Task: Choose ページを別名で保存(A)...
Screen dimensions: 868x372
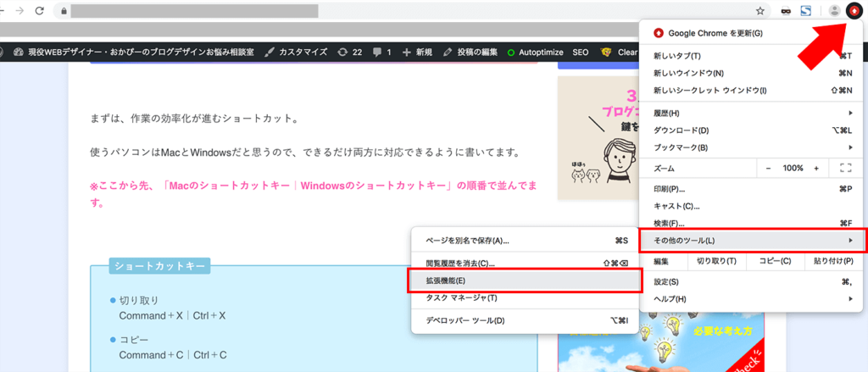Action: point(526,241)
